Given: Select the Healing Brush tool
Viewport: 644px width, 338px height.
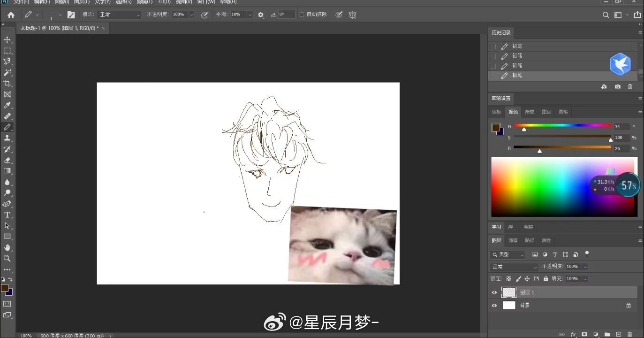Looking at the screenshot, I should click(7, 116).
